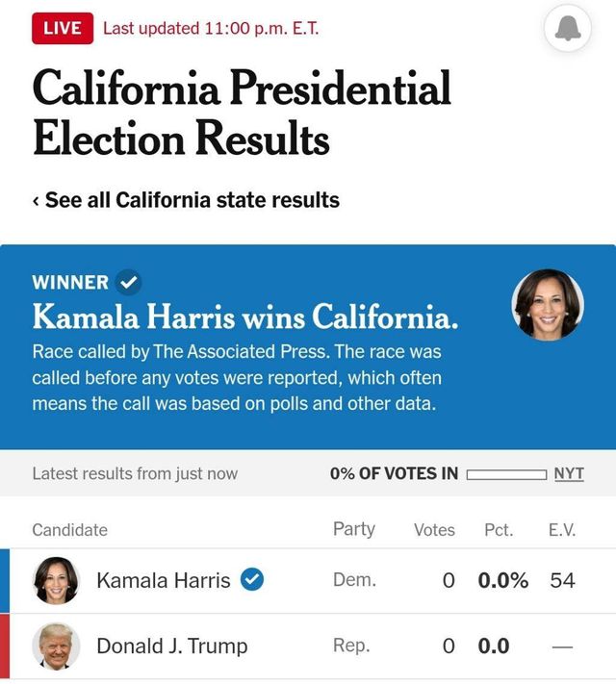Click the Candidate column header
Viewport: 616px width, 684px height.
tap(70, 530)
